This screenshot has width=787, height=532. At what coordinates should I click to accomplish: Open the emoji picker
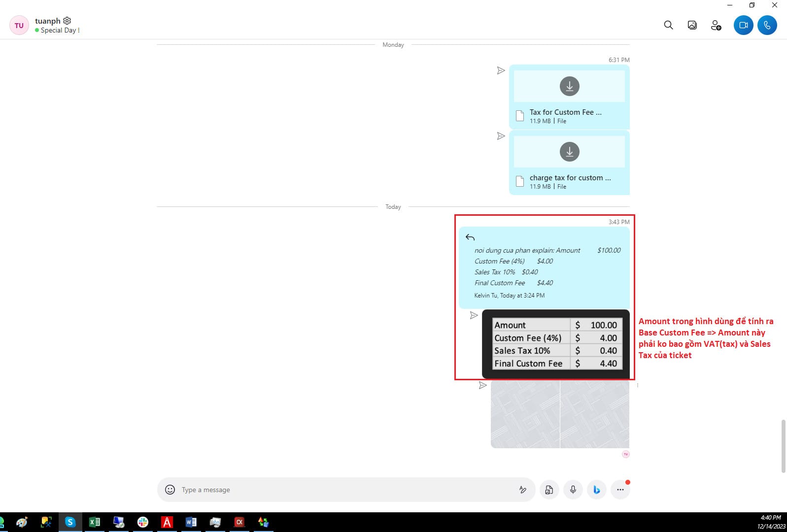pos(170,490)
